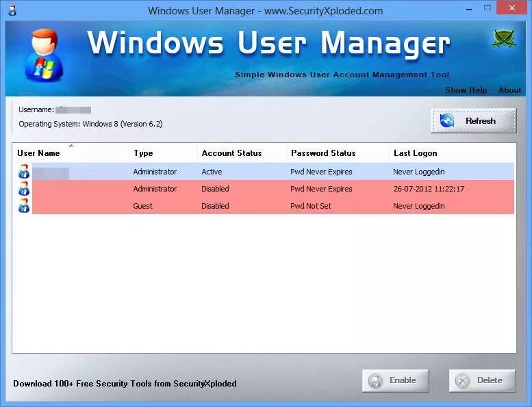Click 'Disabled' status in the Guest row
532x407 pixels.
(x=215, y=206)
